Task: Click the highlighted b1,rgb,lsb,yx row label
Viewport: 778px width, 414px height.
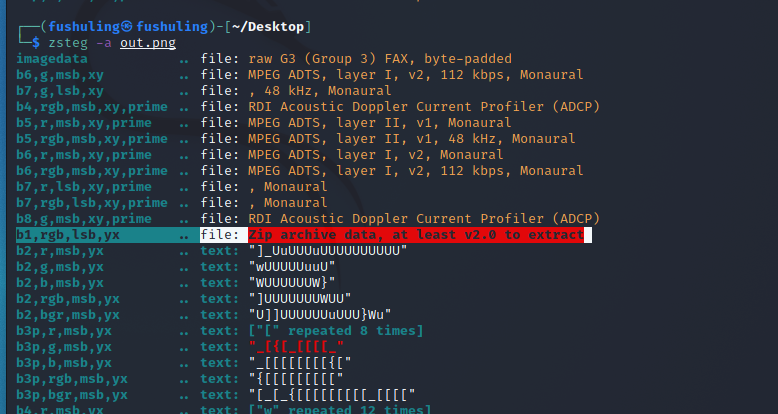Action: [x=68, y=234]
